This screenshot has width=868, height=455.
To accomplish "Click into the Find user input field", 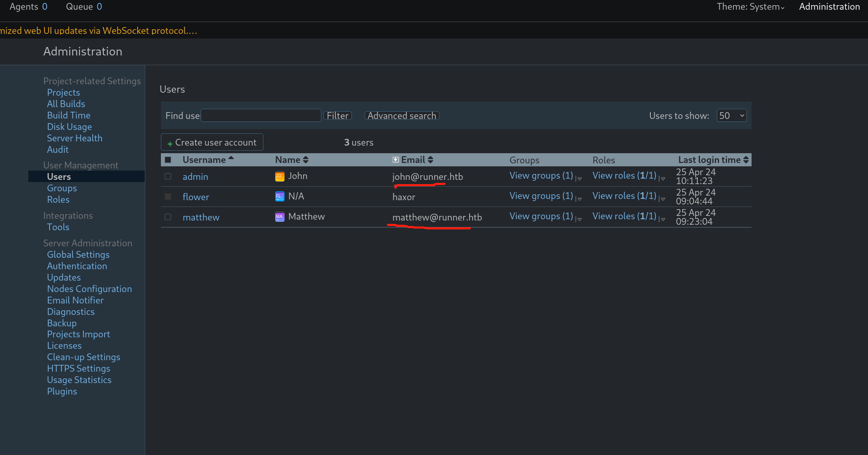I will pyautogui.click(x=261, y=116).
